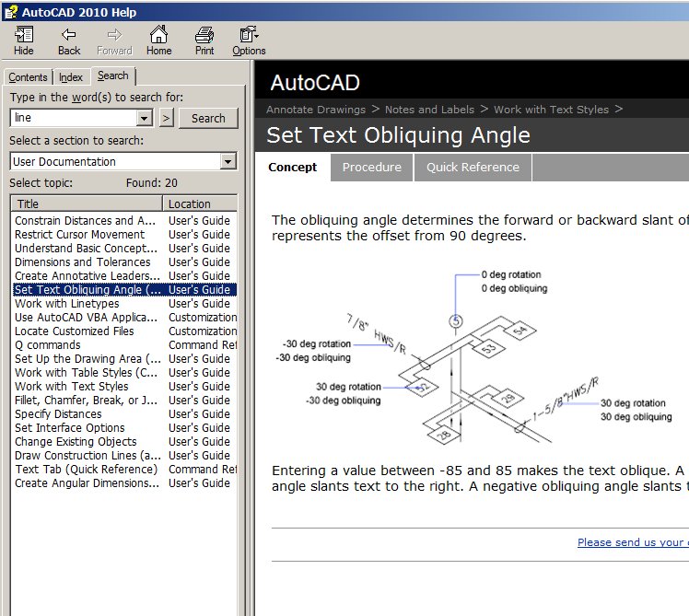The height and width of the screenshot is (616, 689).
Task: Select 'Create Angular Dimensions...' result
Action: tap(124, 483)
